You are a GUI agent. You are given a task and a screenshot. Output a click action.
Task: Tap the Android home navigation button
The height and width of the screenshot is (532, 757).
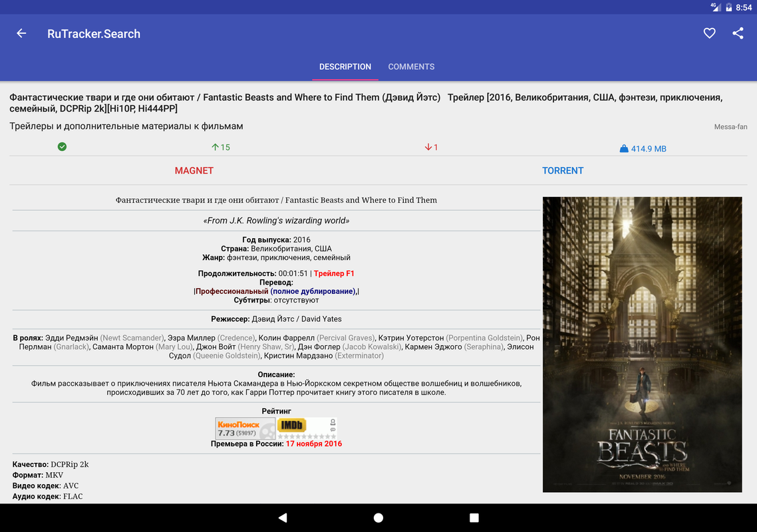(x=378, y=517)
